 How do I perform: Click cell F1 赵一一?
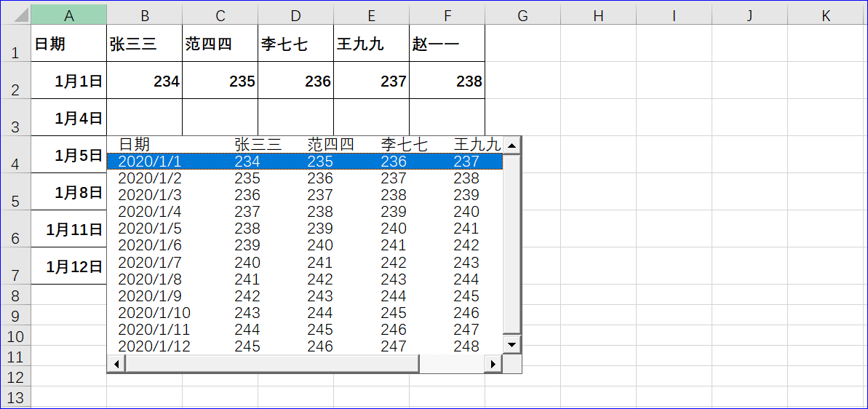click(447, 43)
